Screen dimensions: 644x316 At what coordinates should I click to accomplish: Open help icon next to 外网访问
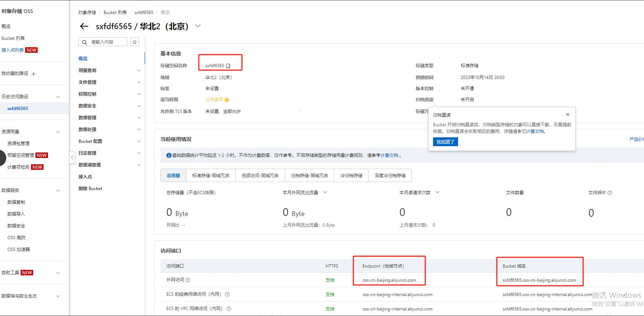coord(188,280)
